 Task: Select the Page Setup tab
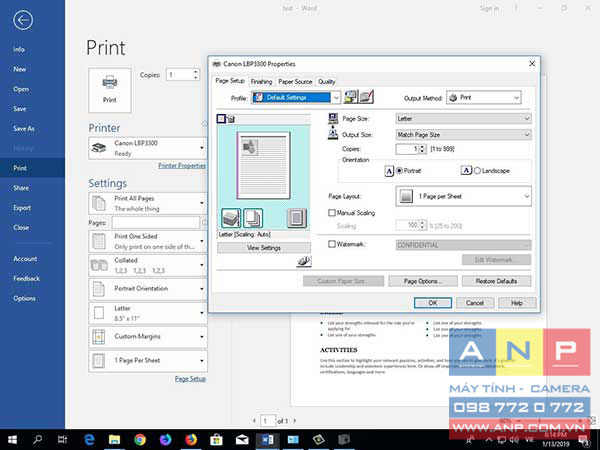click(230, 81)
